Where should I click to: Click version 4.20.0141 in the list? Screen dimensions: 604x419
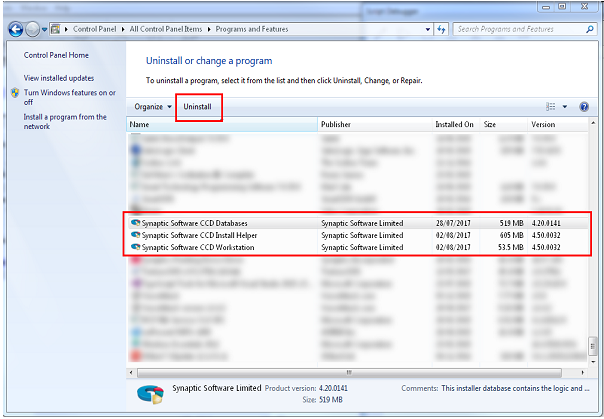[546, 223]
